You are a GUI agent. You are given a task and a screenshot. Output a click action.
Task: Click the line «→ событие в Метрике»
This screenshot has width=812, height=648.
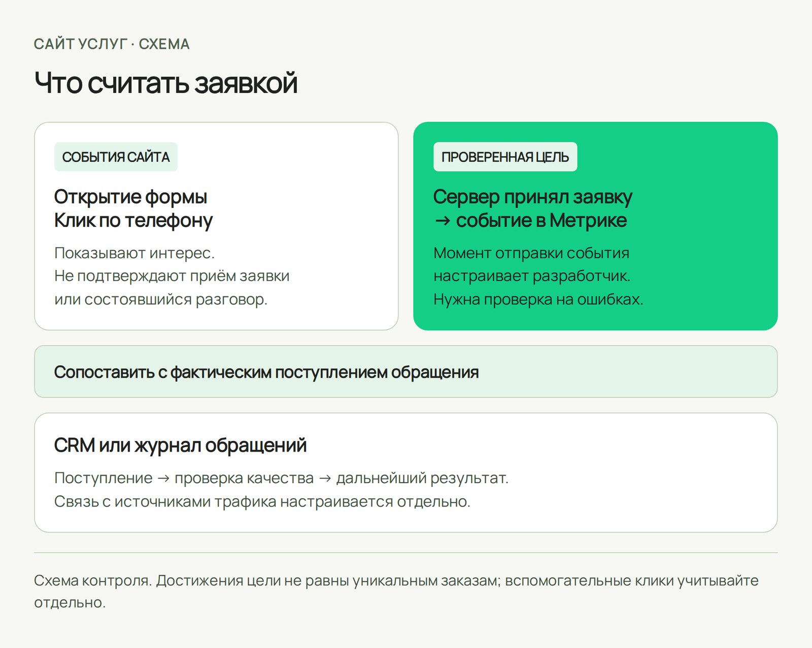(x=530, y=220)
